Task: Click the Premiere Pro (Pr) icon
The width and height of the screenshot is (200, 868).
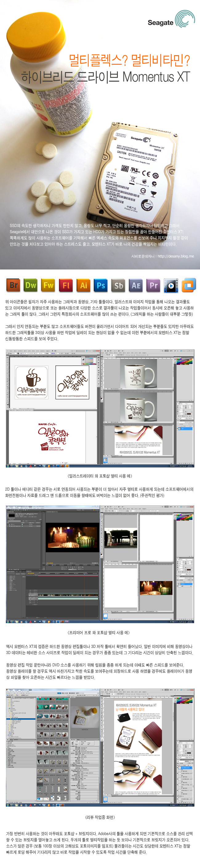Action: coord(154,286)
